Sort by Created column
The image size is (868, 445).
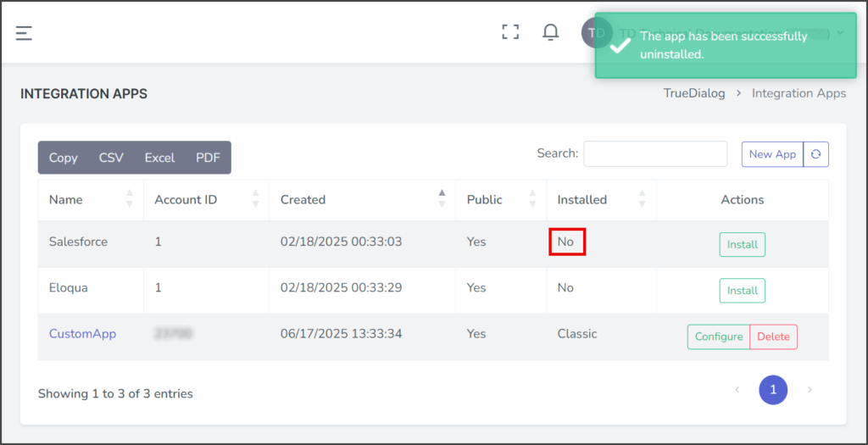[x=363, y=200]
